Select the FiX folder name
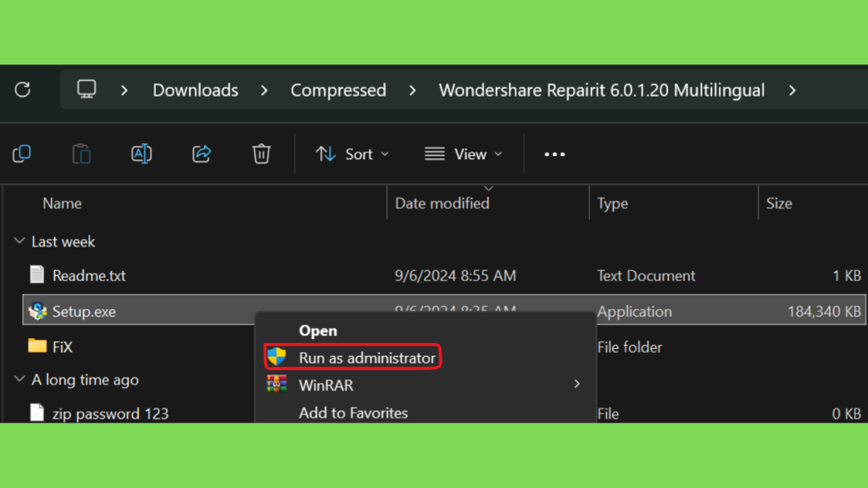This screenshot has height=488, width=868. click(63, 347)
